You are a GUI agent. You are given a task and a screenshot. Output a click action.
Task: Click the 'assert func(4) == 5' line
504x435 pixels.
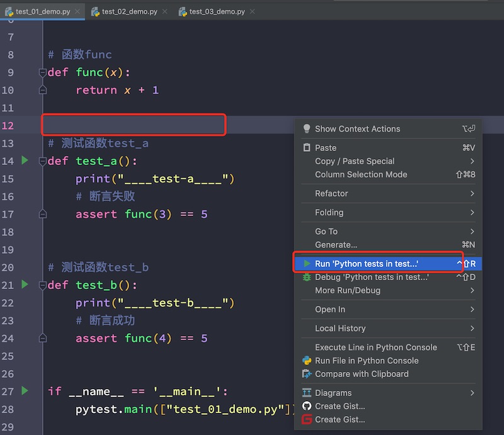(141, 338)
